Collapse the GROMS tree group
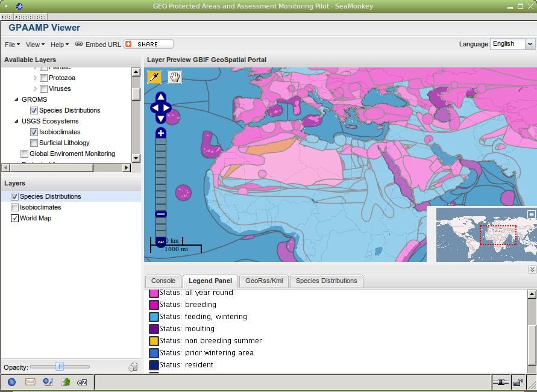Screen dimensions: 537x392 (16, 99)
